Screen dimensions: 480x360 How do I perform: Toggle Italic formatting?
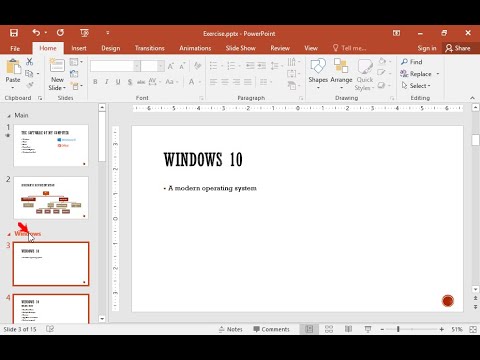[107, 82]
